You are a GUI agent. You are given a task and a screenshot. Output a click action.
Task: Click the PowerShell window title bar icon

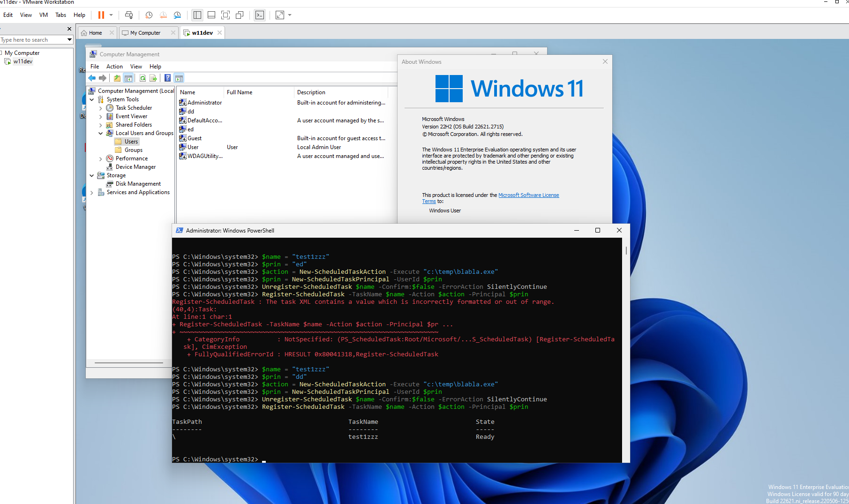point(179,230)
